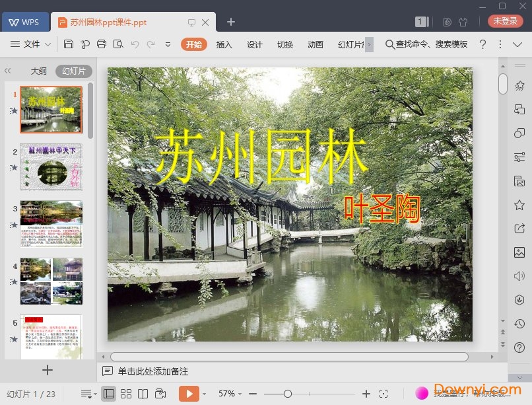This screenshot has width=532, height=405.
Task: Click the Undo icon
Action: pyautogui.click(x=135, y=44)
